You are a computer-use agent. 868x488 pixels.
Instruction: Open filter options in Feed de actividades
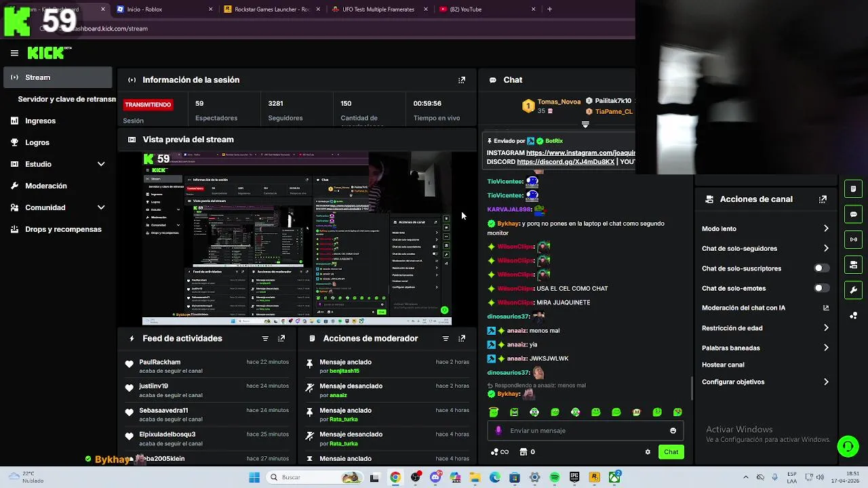point(265,338)
